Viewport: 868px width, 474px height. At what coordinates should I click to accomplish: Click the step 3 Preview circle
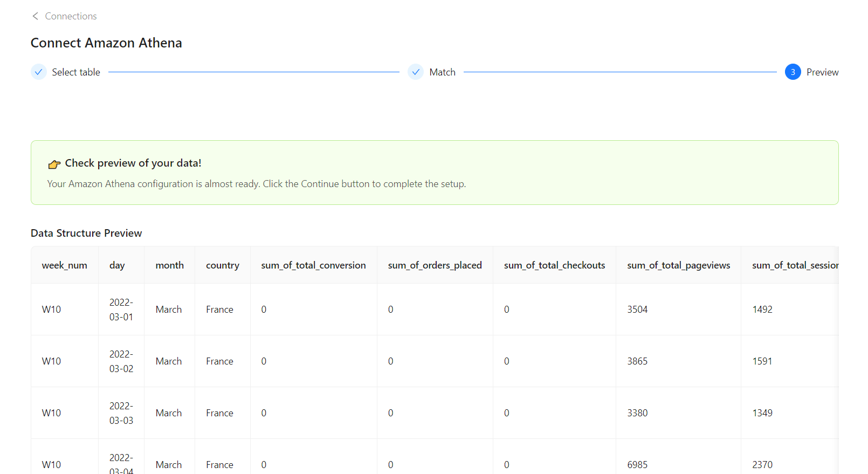point(793,72)
